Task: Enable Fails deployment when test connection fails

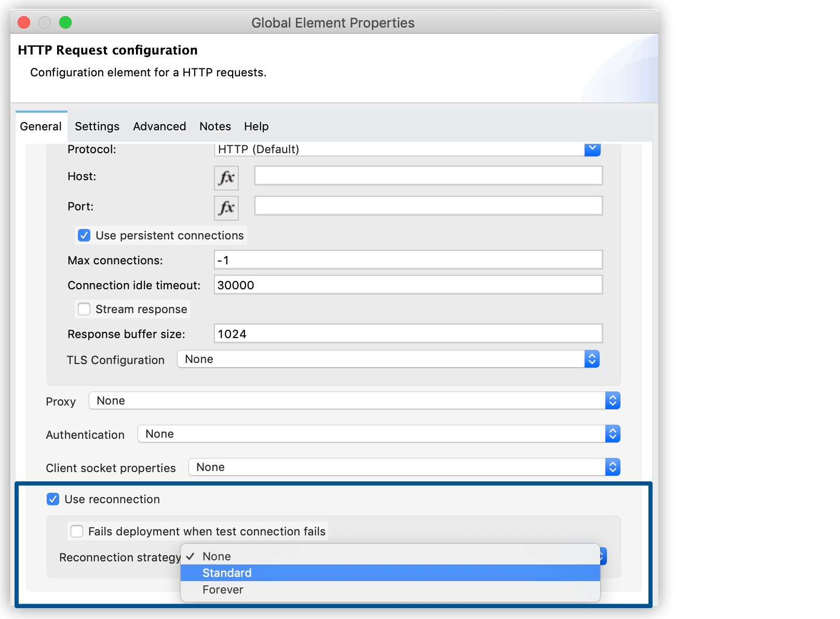Action: (x=76, y=531)
